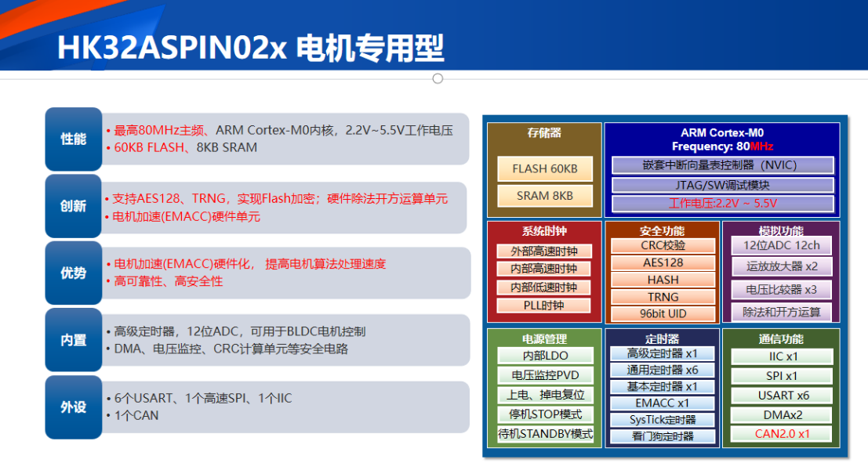Select the 基本定时器 x1 block
Image resolution: width=868 pixels, height=470 pixels.
[662, 386]
